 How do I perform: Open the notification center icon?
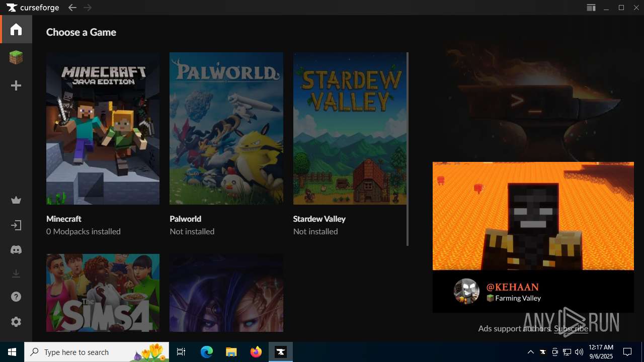click(x=627, y=352)
